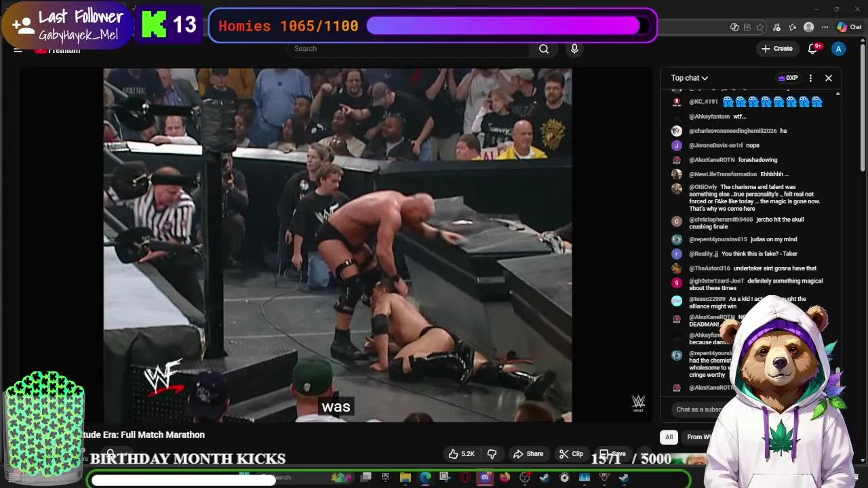Open browser Settings and more ellipsis

coord(825,27)
